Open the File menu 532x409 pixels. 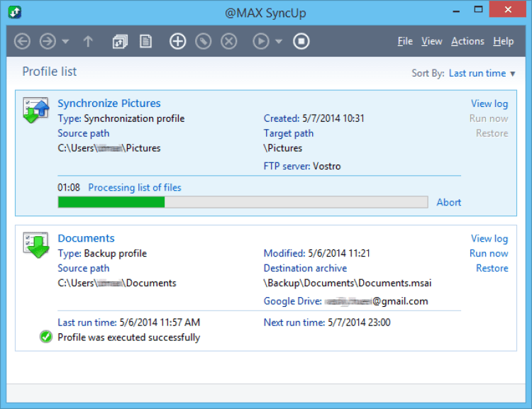(x=405, y=41)
